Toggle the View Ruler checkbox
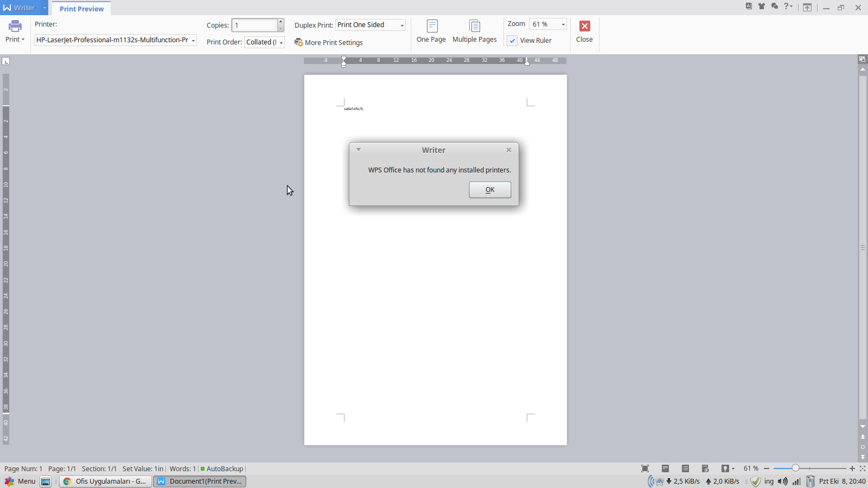 [512, 41]
